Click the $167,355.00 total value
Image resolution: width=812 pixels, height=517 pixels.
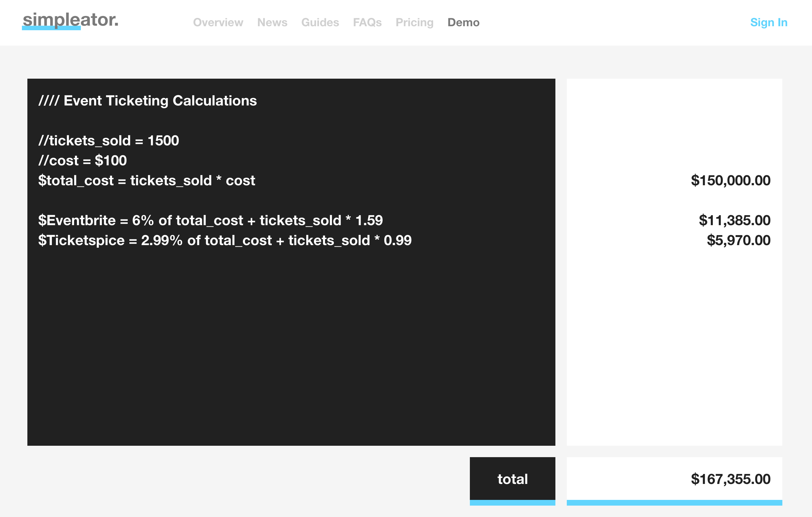coord(730,479)
